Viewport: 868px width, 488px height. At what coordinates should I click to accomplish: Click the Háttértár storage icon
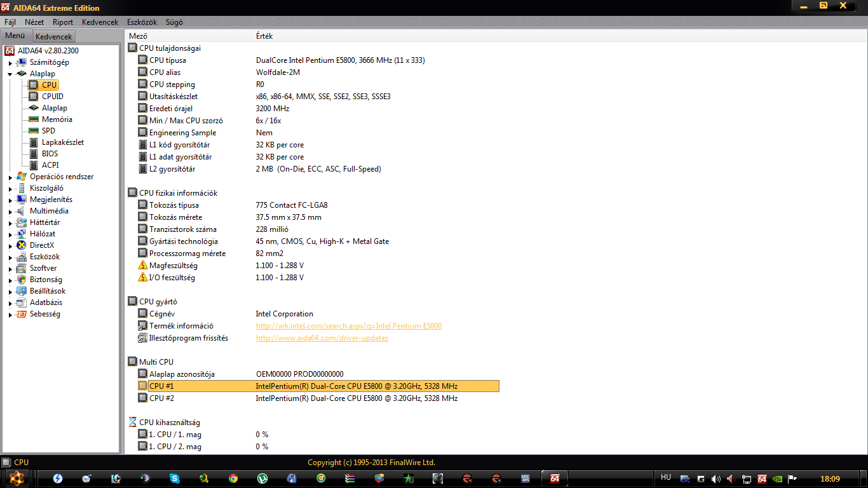tap(22, 222)
